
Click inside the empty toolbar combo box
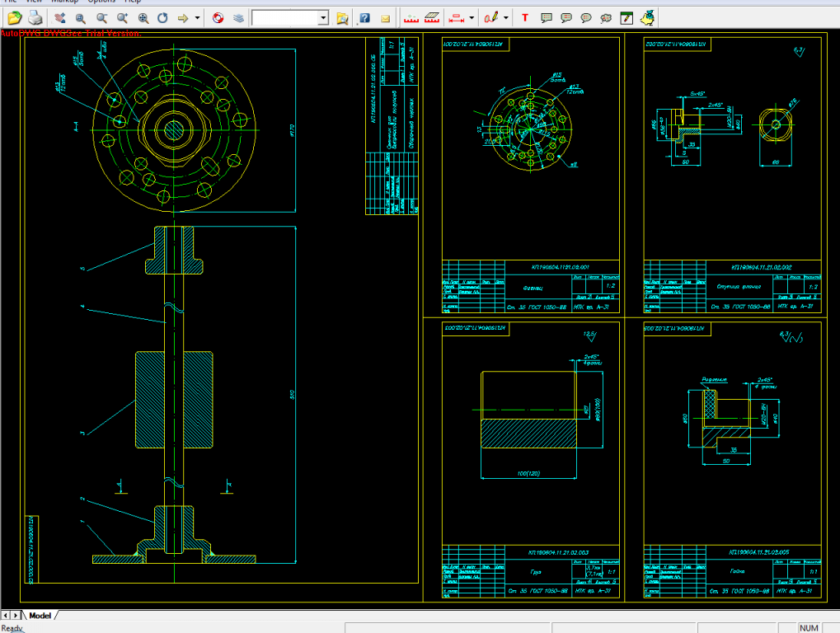click(x=285, y=17)
